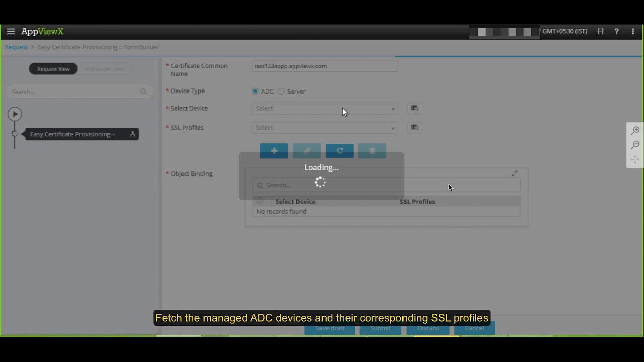Open the Select Device dropdown
Screen dimensions: 644x362
click(325, 108)
